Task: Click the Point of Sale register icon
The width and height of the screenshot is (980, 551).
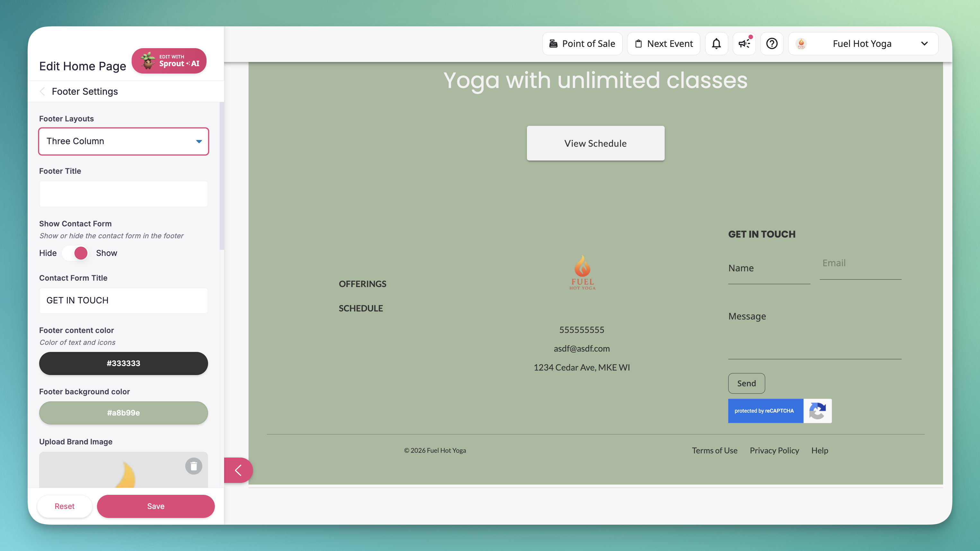Action: pos(554,44)
